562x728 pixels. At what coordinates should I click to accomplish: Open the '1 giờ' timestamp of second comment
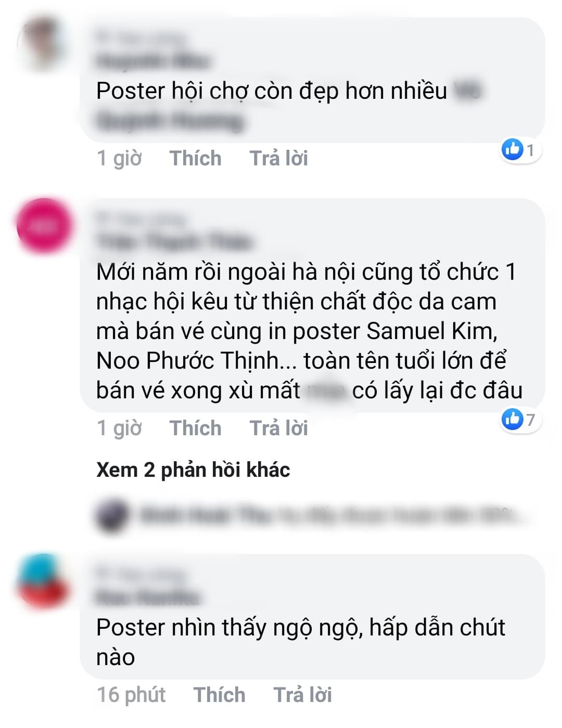click(119, 428)
